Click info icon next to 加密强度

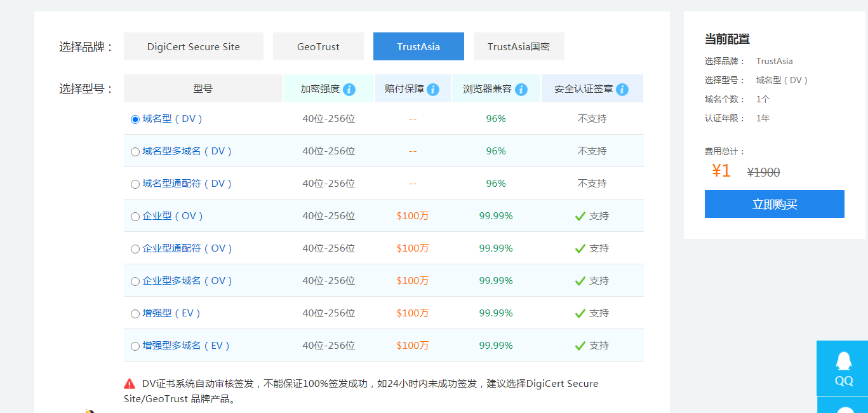(x=349, y=90)
